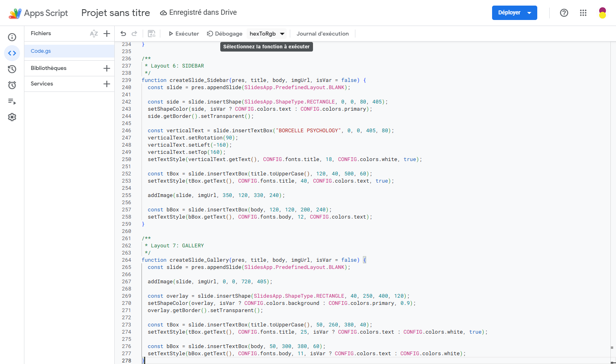The height and width of the screenshot is (364, 616).
Task: Redo the last edit
Action: pyautogui.click(x=134, y=34)
